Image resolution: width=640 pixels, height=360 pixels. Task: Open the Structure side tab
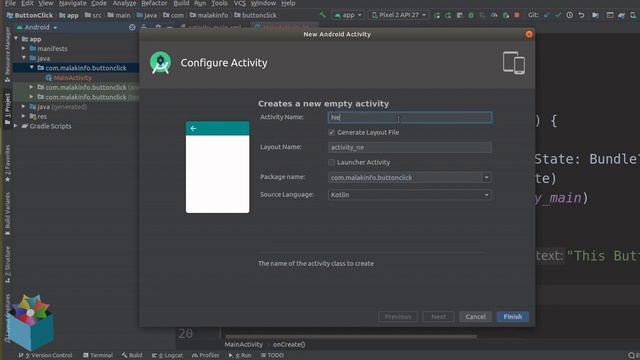point(7,264)
